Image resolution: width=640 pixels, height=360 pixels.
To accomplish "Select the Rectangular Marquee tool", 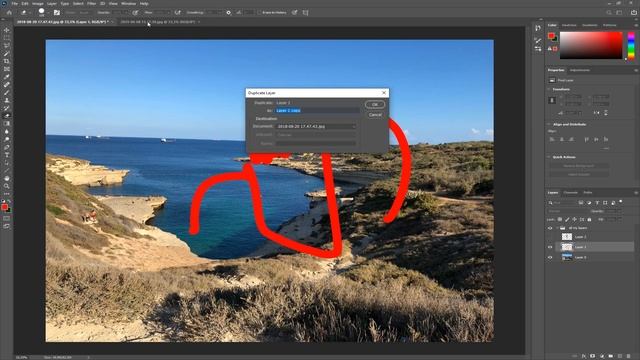I will point(7,38).
